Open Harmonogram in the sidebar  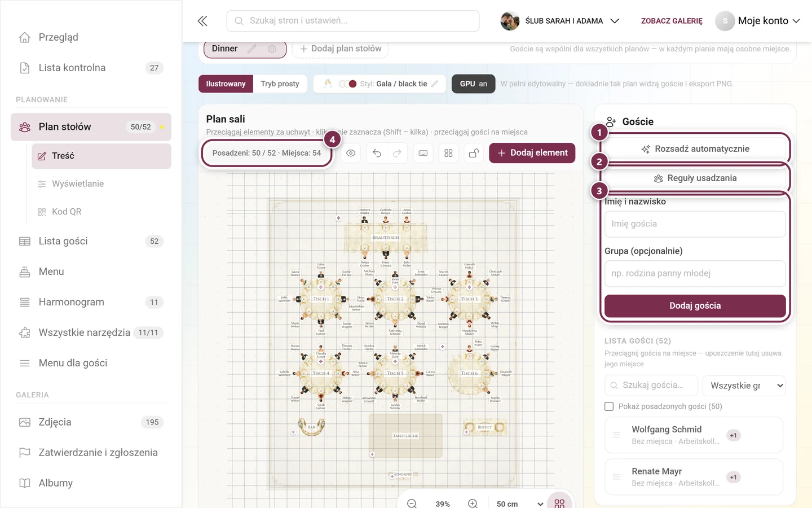[91, 303]
